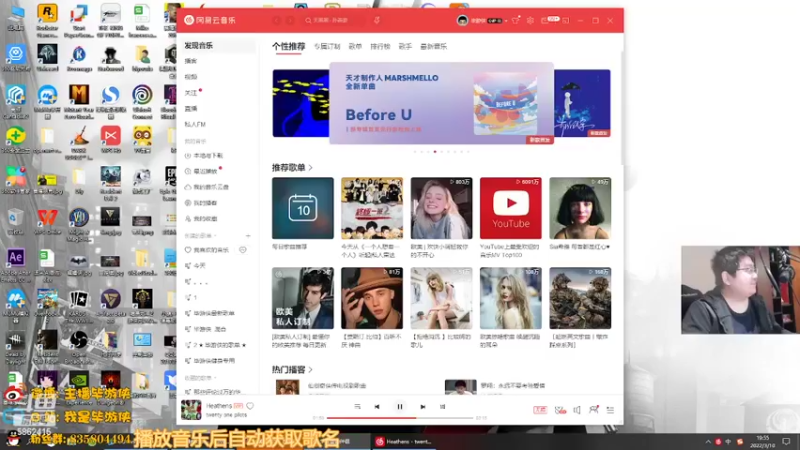Open the Sia bob haircut playlist card
This screenshot has height=450, width=800.
(580, 208)
